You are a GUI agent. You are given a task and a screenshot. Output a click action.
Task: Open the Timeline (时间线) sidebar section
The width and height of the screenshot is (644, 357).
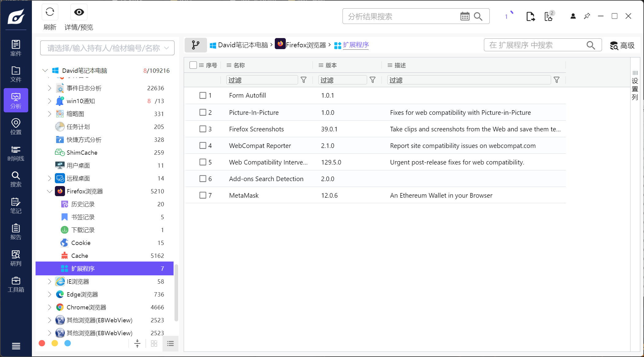pos(16,153)
